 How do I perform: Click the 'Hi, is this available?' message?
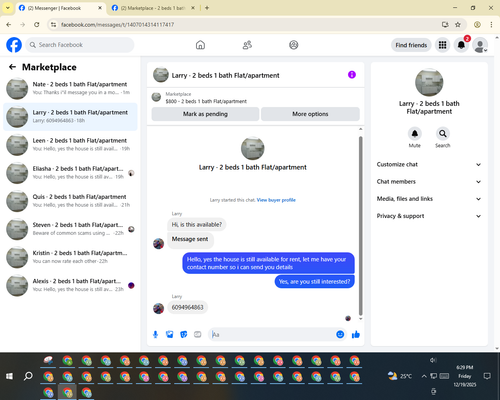(197, 225)
